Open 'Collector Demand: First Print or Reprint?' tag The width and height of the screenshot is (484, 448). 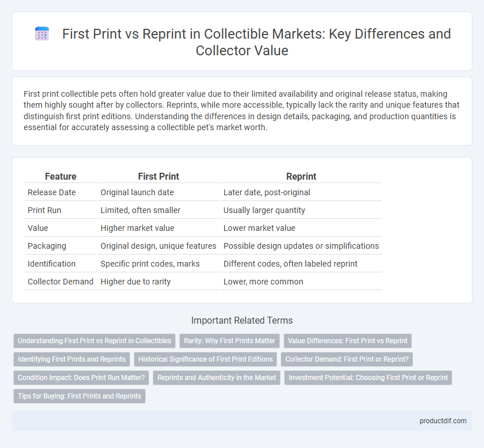[347, 359]
